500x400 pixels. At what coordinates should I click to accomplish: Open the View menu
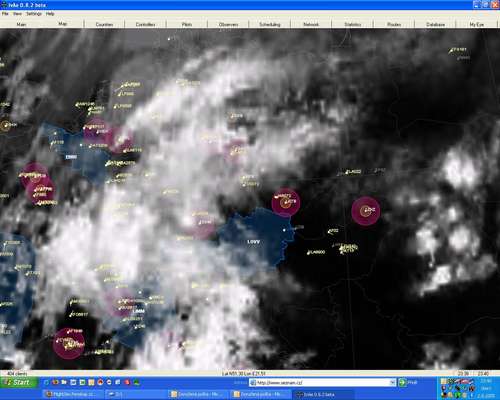click(x=17, y=14)
